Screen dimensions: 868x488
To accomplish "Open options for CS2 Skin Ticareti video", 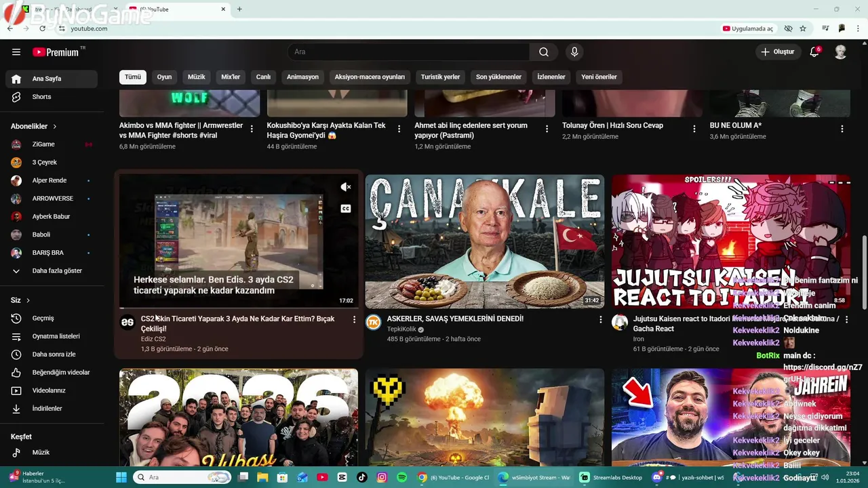I will click(354, 319).
